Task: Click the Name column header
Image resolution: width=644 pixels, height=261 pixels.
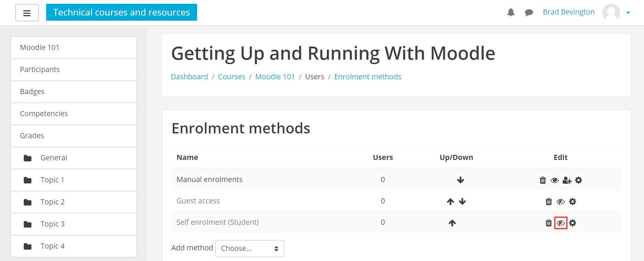Action: coord(187,157)
